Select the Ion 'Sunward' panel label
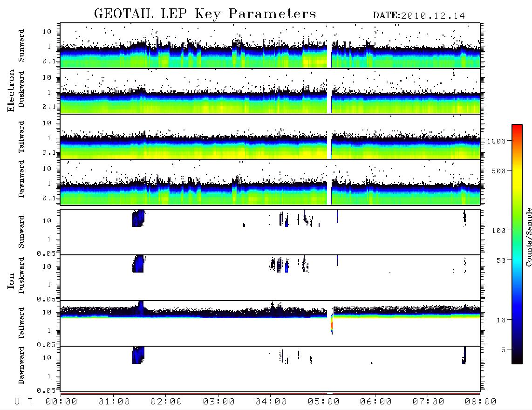The image size is (532, 410). (21, 232)
